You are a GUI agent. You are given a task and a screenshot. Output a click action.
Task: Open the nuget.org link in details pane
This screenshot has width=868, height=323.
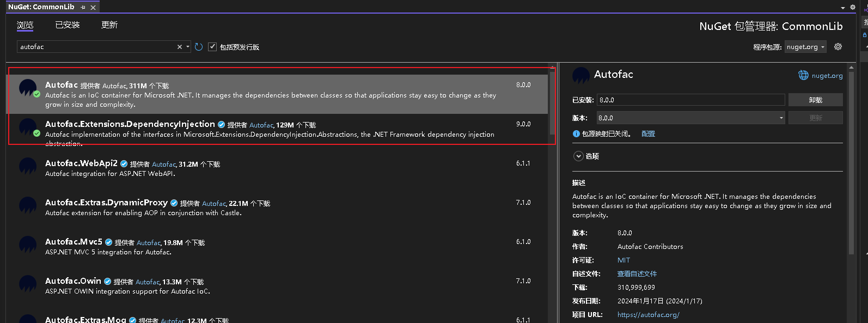(x=827, y=76)
